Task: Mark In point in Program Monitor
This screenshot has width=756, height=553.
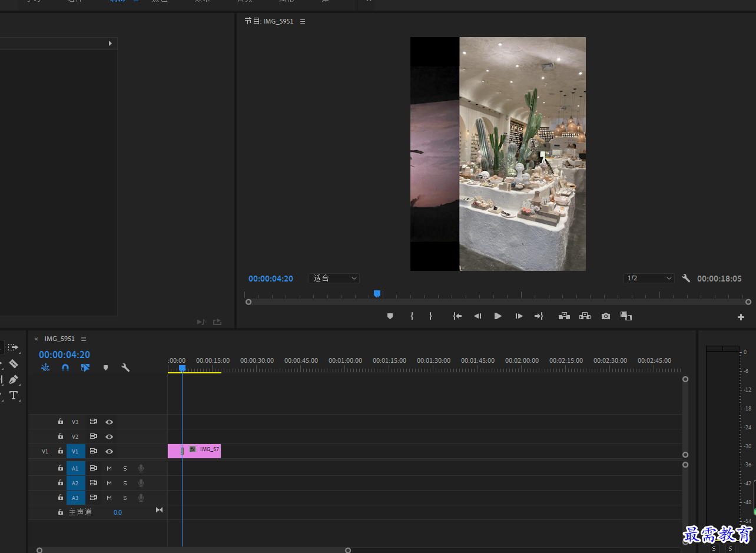Action: (x=412, y=316)
